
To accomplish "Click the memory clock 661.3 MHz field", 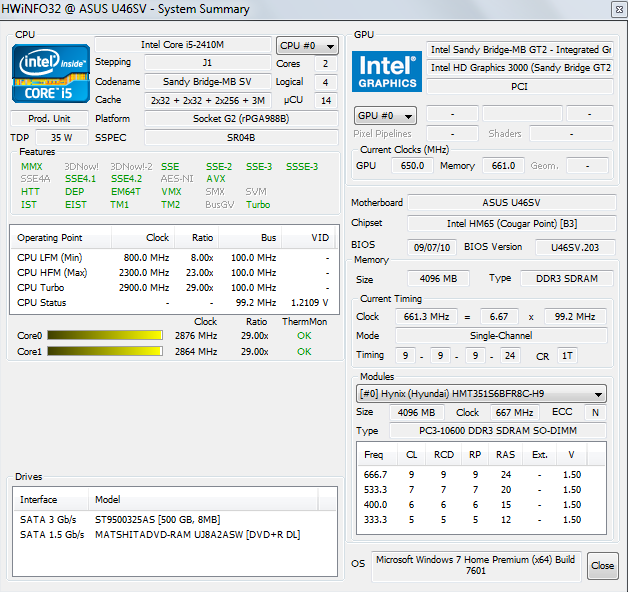I will 426,317.
